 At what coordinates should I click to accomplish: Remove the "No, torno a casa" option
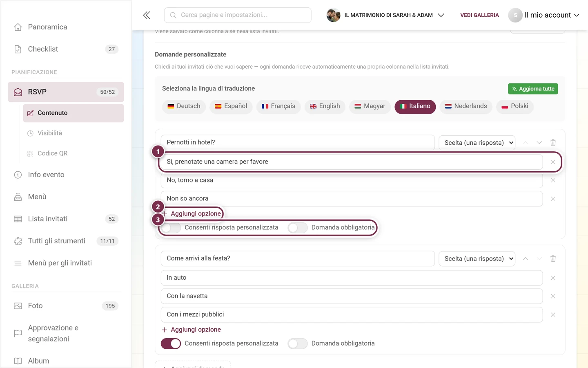[553, 180]
